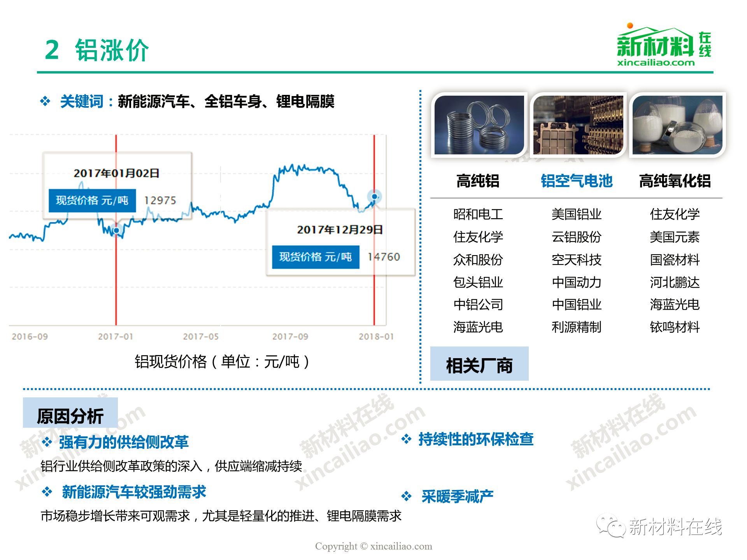Click the 采暖季减产 heading
This screenshot has width=747, height=560.
(x=458, y=496)
